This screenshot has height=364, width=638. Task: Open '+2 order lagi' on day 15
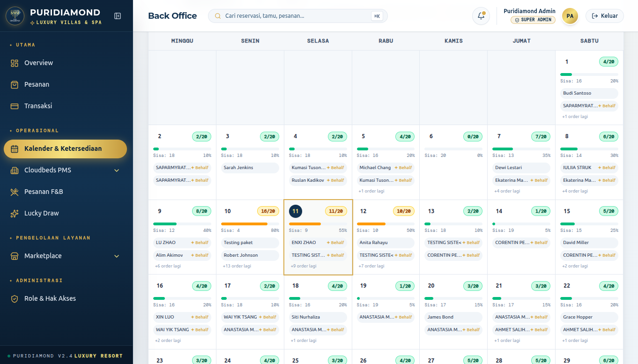click(x=575, y=266)
